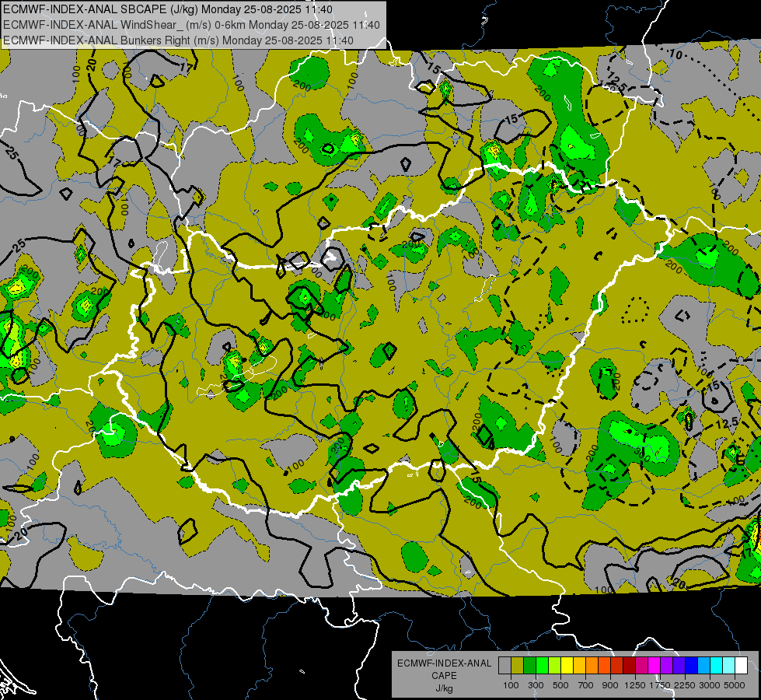Choose the pure blue legend swatch
761x700 pixels.
(x=692, y=665)
